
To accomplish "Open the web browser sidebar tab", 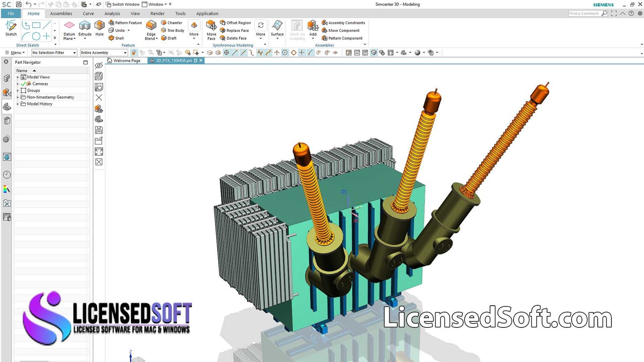I will tap(7, 157).
